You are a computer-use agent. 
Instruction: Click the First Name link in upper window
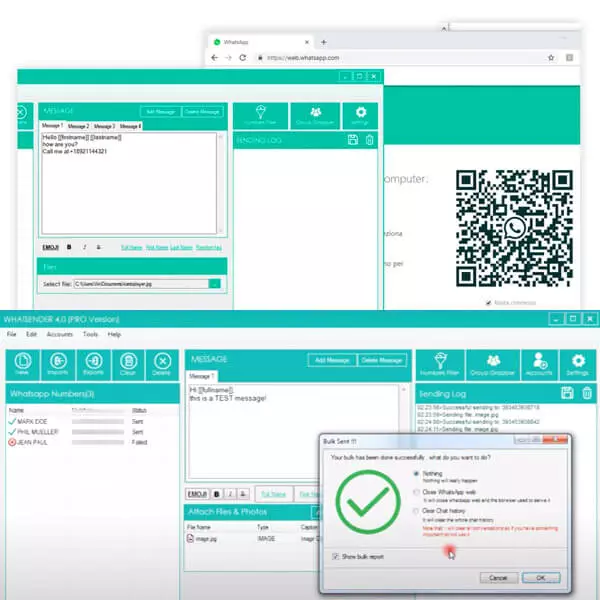point(157,248)
